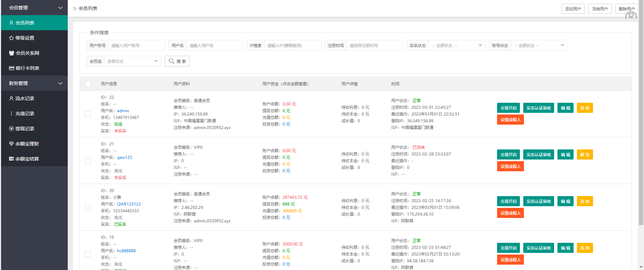Click the group icon for 会员关系网
644x270 pixels.
click(x=11, y=53)
